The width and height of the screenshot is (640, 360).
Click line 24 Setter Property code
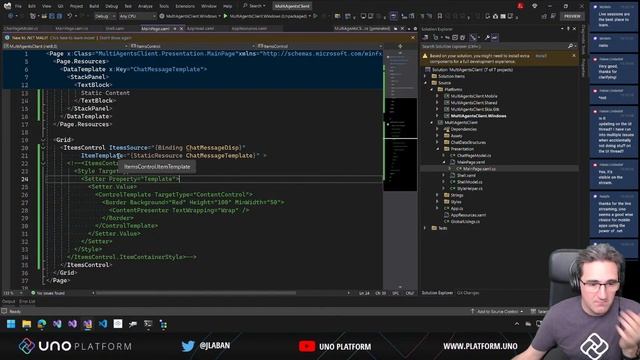[x=130, y=179]
